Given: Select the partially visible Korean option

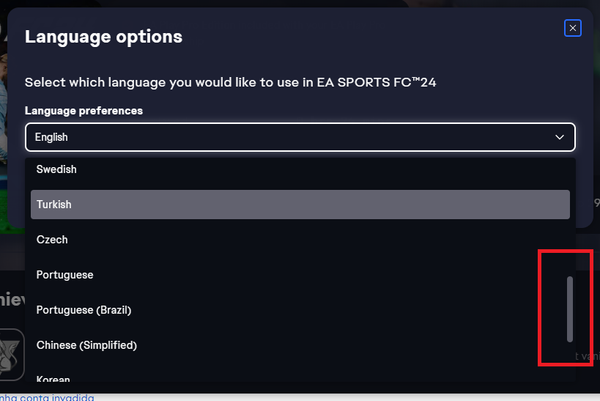Looking at the screenshot, I should (300, 377).
